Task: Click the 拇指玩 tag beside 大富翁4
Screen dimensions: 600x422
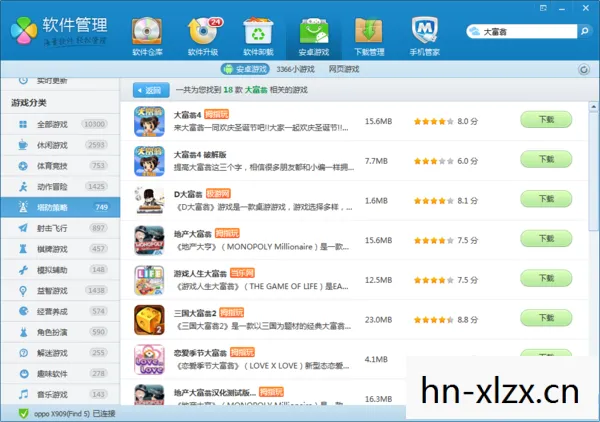Action: [x=217, y=114]
